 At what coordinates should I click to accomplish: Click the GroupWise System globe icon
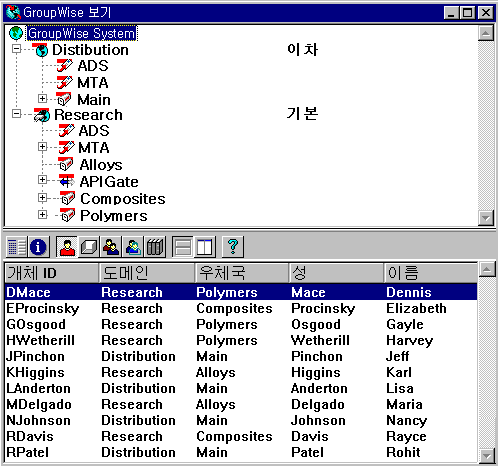16,33
